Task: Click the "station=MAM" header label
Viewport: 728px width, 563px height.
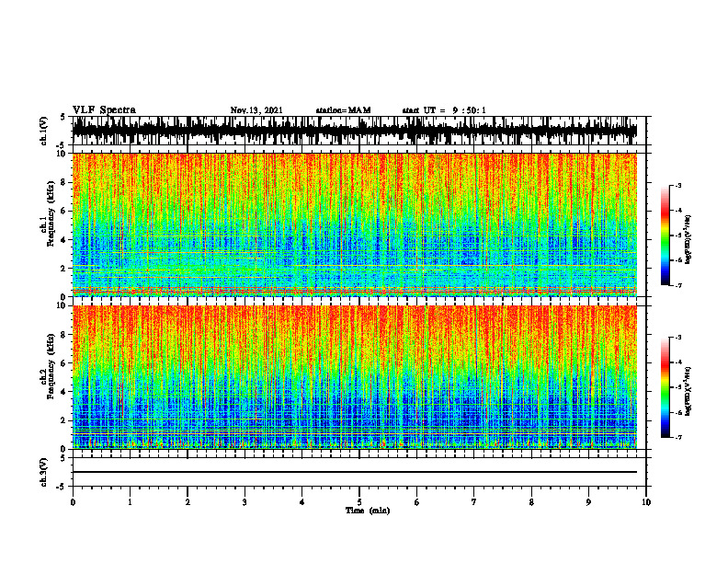Action: 343,110
